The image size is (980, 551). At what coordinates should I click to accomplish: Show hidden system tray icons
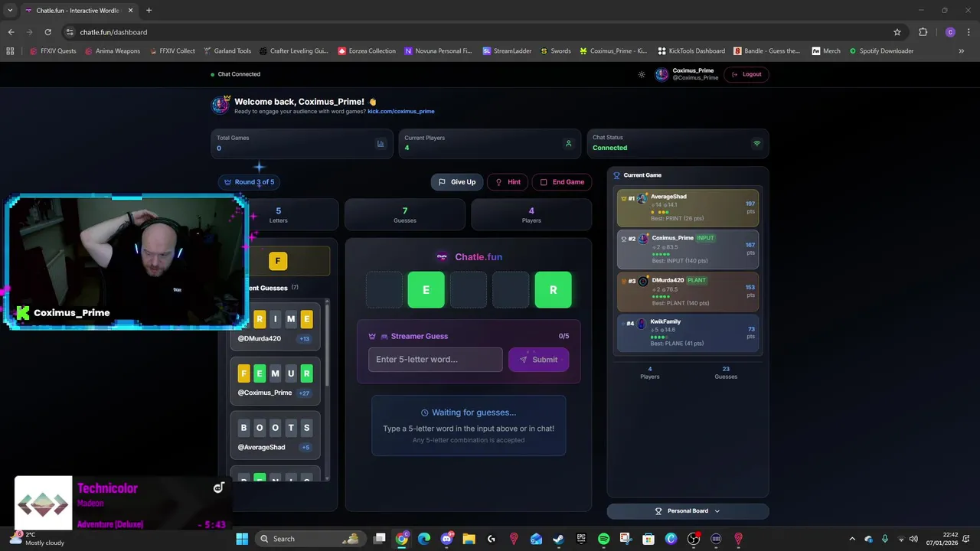coord(852,539)
